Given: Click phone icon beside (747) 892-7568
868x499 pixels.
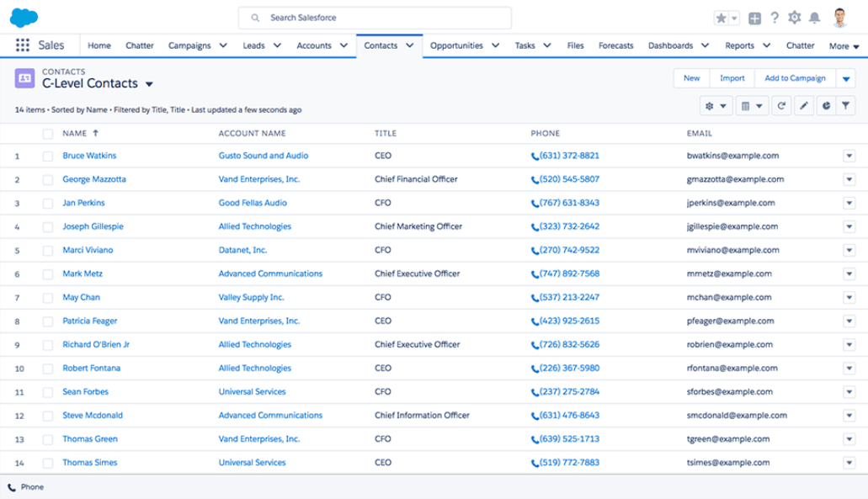Looking at the screenshot, I should pyautogui.click(x=535, y=274).
